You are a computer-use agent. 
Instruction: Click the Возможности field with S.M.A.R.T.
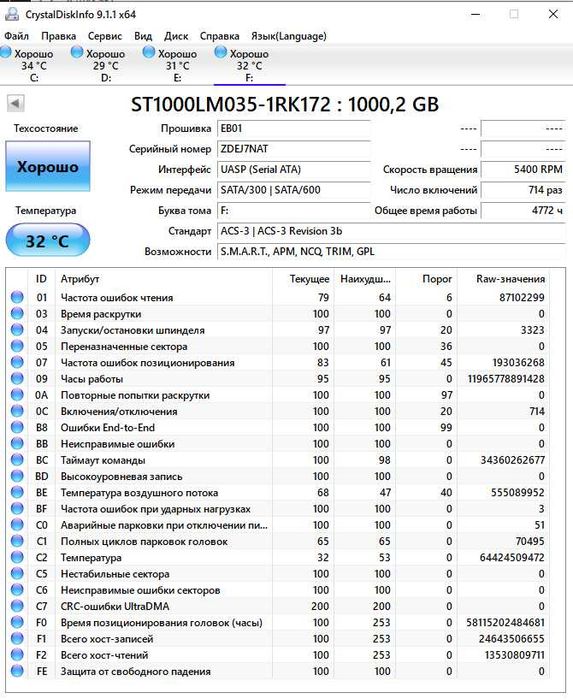(x=391, y=252)
